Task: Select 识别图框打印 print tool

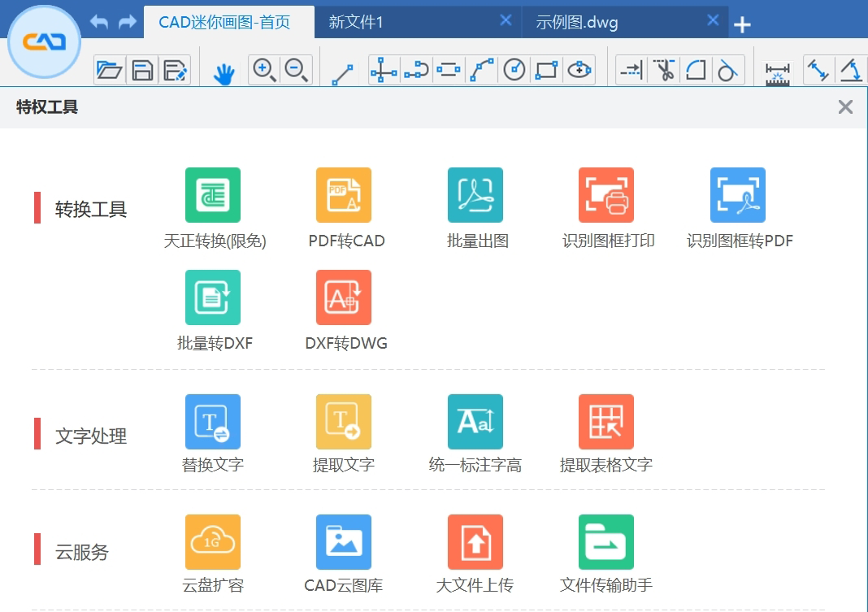Action: pyautogui.click(x=606, y=195)
